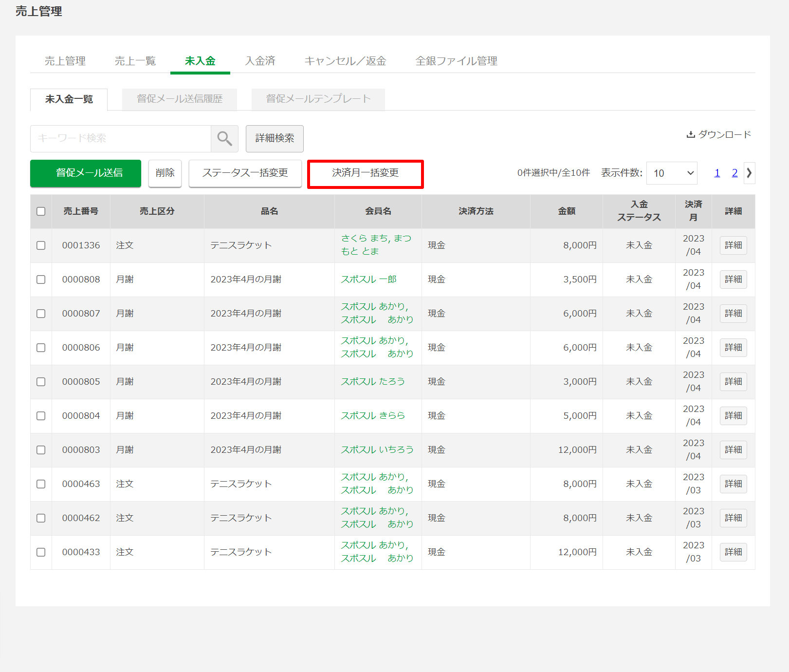Check the row for sale 0000808
789x672 pixels.
point(41,280)
